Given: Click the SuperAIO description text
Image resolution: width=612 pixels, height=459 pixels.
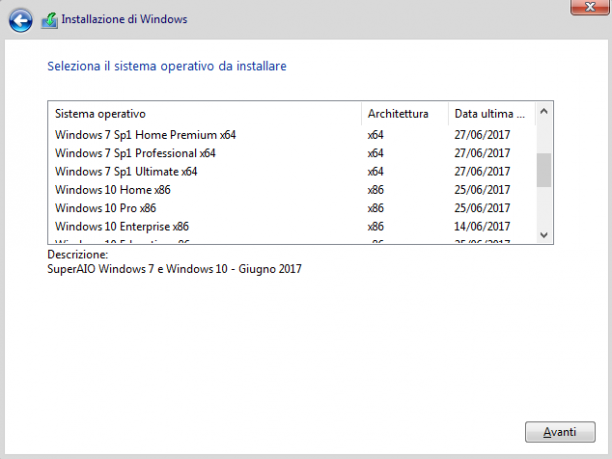Looking at the screenshot, I should (x=174, y=269).
